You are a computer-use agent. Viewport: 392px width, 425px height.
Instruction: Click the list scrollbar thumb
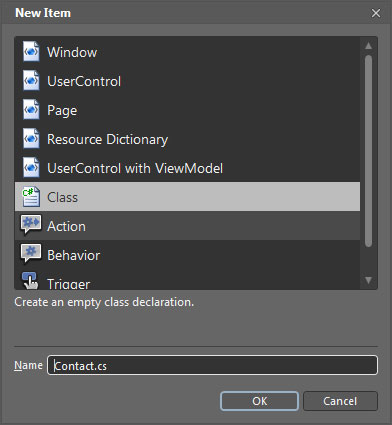click(x=368, y=151)
